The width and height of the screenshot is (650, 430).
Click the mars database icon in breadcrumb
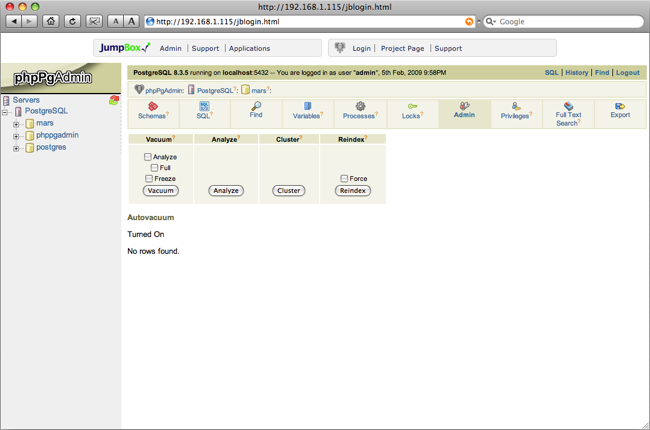[x=245, y=90]
